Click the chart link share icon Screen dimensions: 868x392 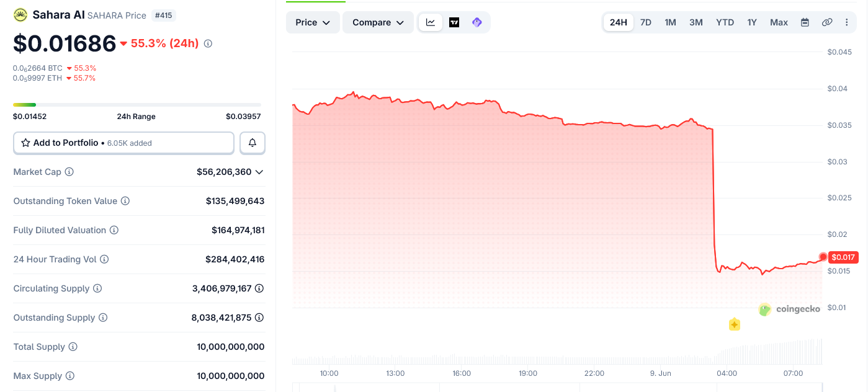[x=827, y=22]
